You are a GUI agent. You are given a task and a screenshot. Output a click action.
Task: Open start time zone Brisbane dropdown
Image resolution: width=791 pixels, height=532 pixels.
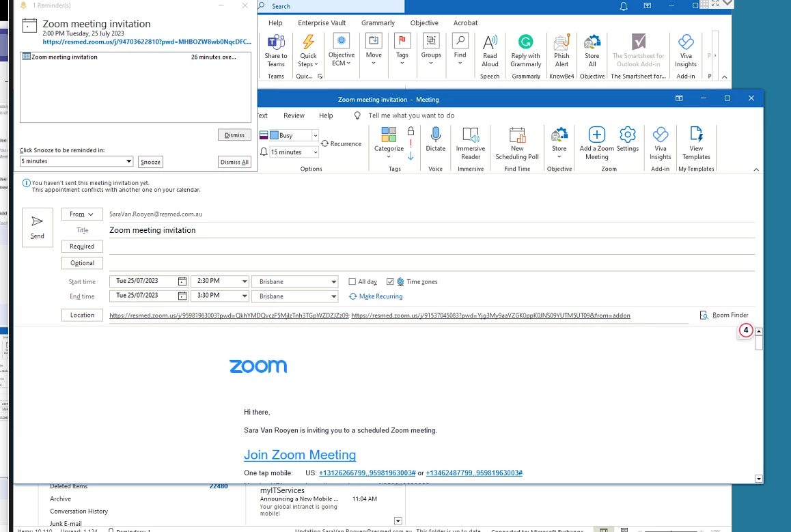[333, 282]
